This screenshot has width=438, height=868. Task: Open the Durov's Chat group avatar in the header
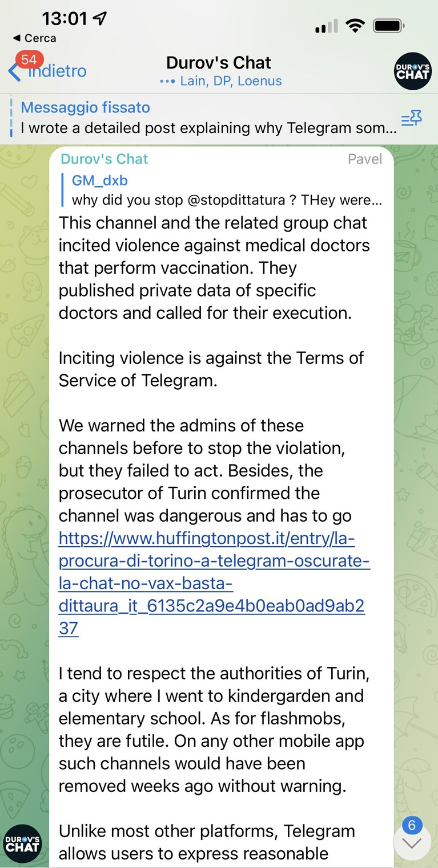[413, 71]
